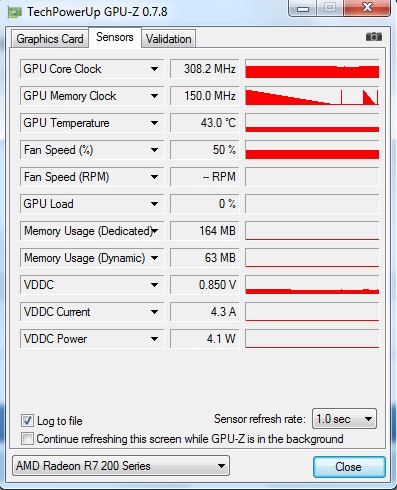Screen dimensions: 397x490
Task: Click the GPU Core Clock red graph
Action: [x=312, y=69]
